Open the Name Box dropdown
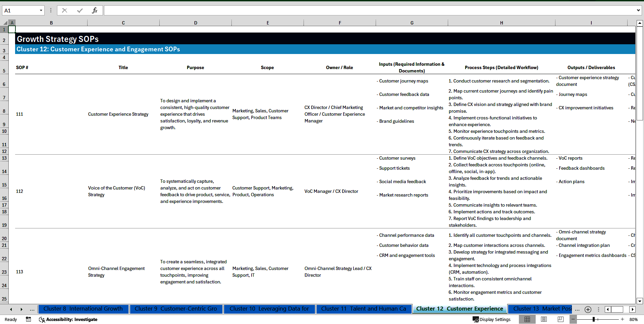The height and width of the screenshot is (324, 644). (41, 10)
